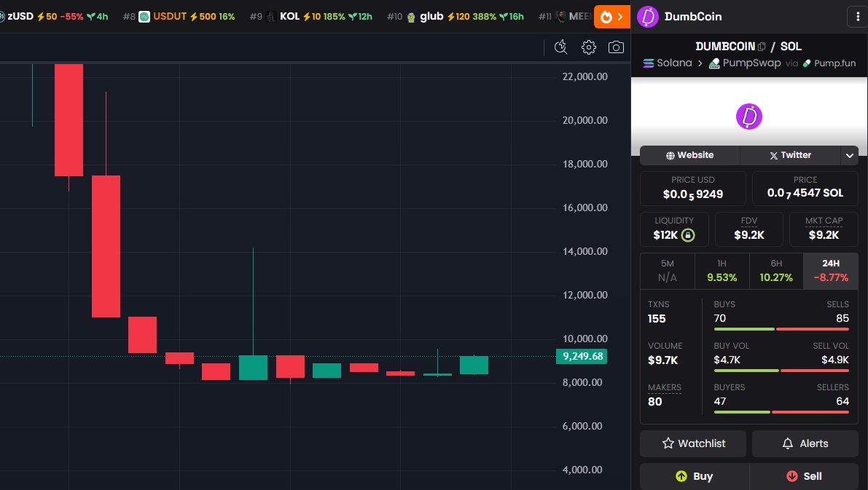Click the DumbCoin logo in the header
Screen dimensions: 868x490
click(x=648, y=17)
